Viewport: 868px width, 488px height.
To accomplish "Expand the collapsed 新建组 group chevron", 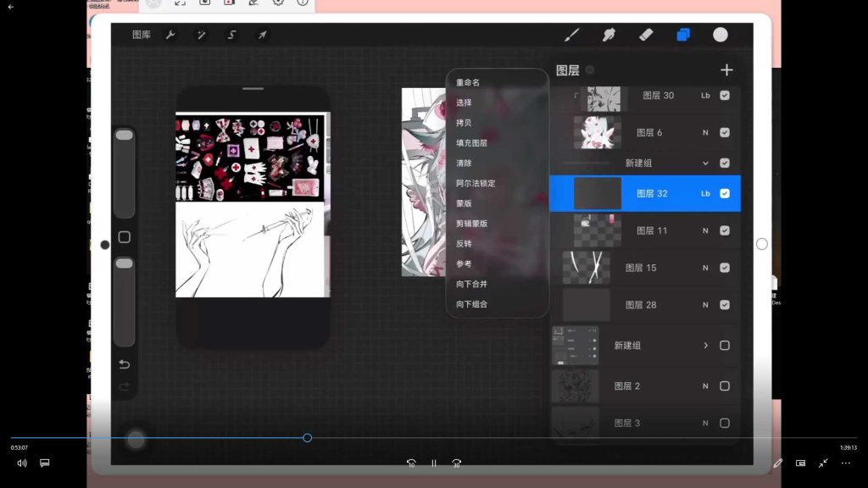I will click(x=706, y=346).
